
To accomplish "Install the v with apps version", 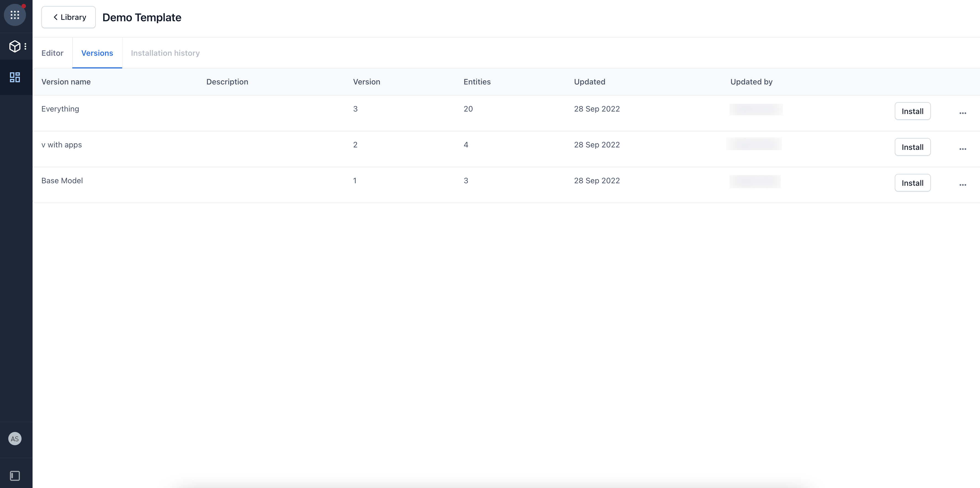I will click(x=912, y=147).
